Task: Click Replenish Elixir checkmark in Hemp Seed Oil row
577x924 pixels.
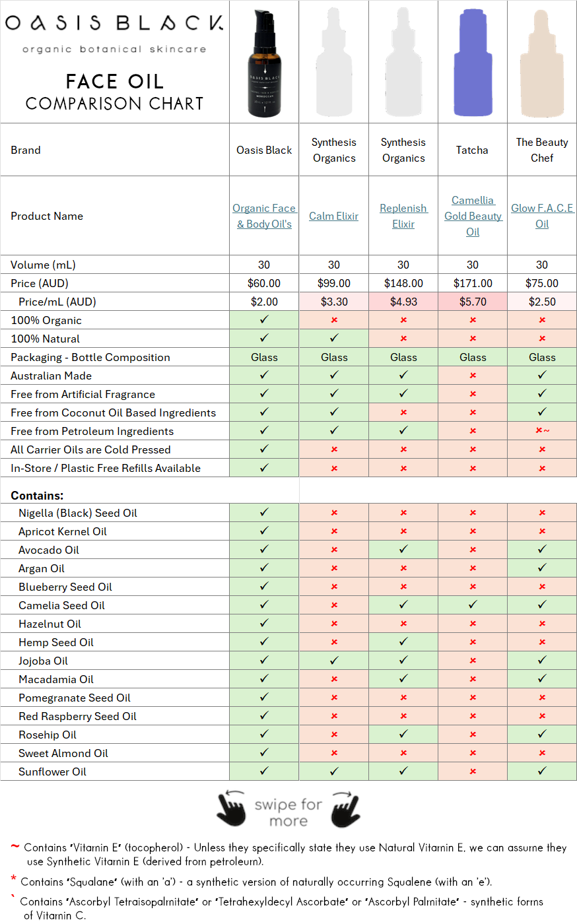Action: (403, 642)
